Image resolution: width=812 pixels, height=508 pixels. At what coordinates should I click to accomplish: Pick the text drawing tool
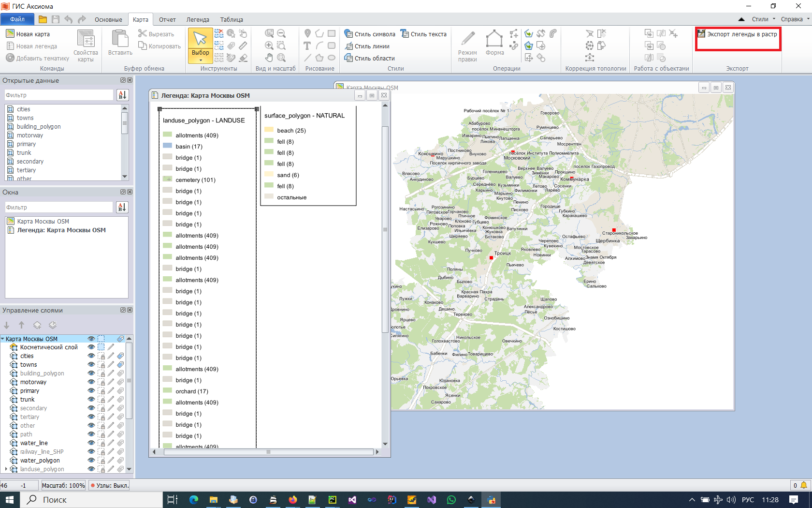click(307, 46)
